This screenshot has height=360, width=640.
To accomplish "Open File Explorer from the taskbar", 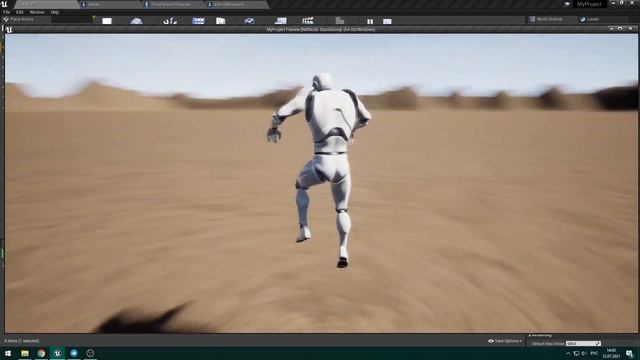I will [25, 353].
